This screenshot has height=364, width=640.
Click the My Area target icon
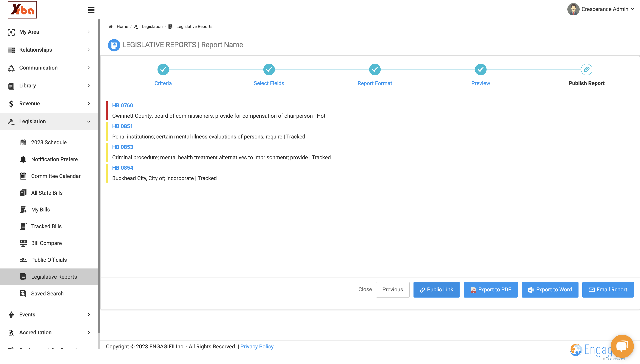11,32
